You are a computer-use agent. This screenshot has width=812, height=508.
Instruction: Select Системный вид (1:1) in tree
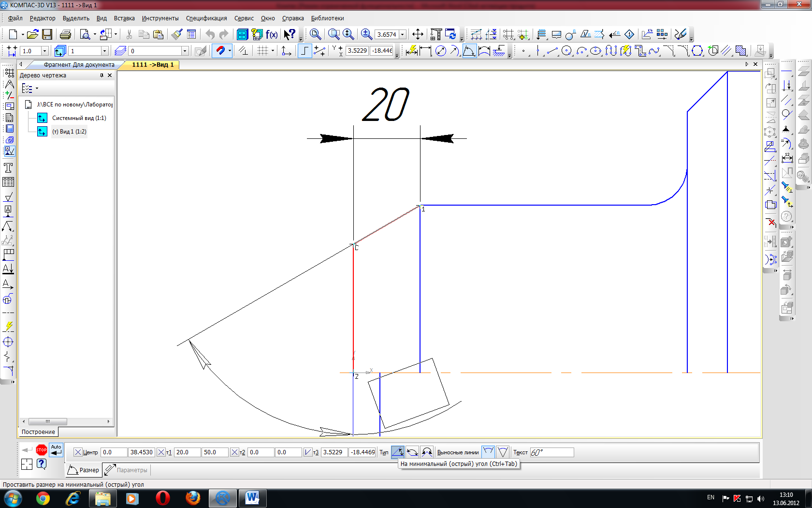click(x=79, y=118)
